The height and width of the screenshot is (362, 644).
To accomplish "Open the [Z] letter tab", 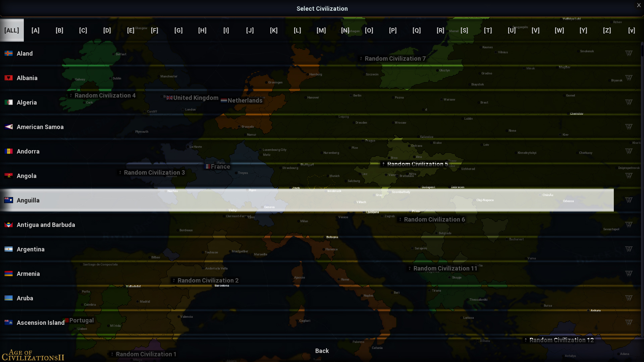I will 607,30.
